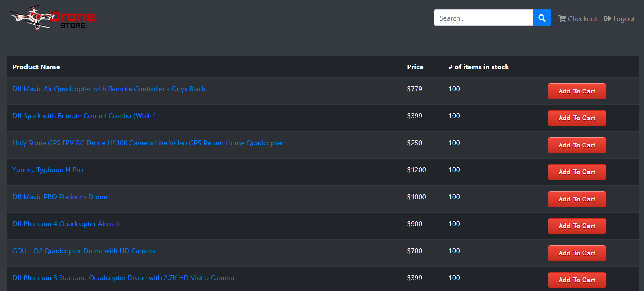Click the Price column header
Viewport: 644px width, 291px height.
[415, 67]
